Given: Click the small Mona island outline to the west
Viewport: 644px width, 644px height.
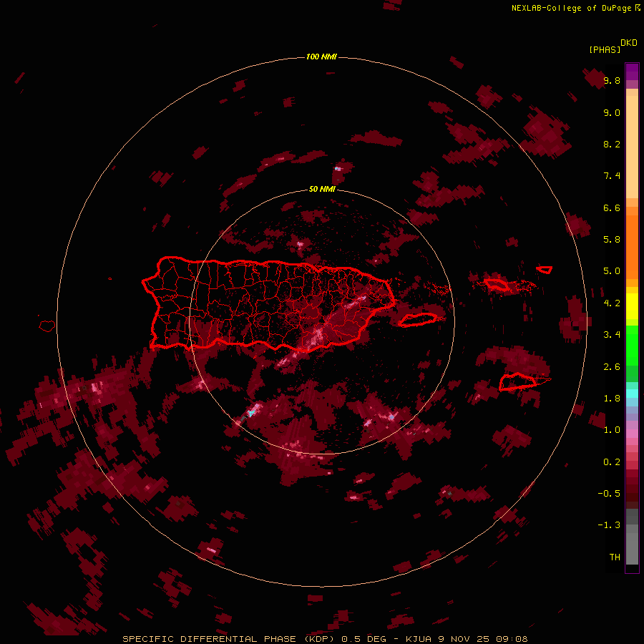Looking at the screenshot, I should (47, 326).
